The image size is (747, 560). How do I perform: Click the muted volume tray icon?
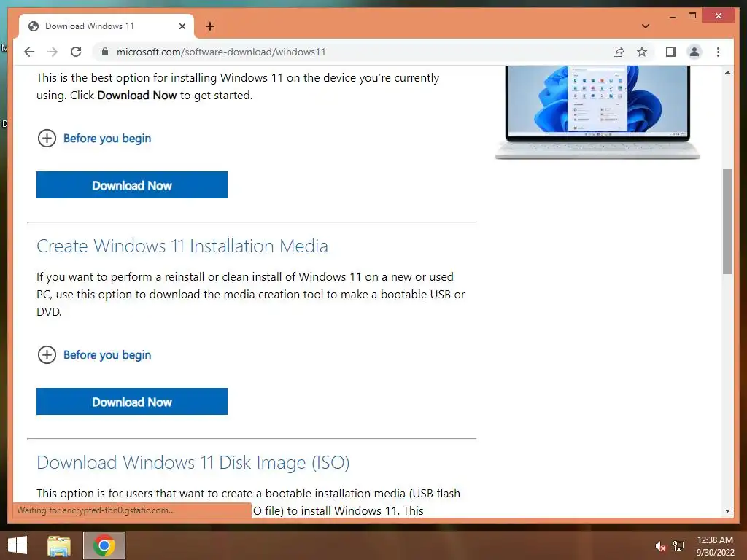tap(660, 546)
